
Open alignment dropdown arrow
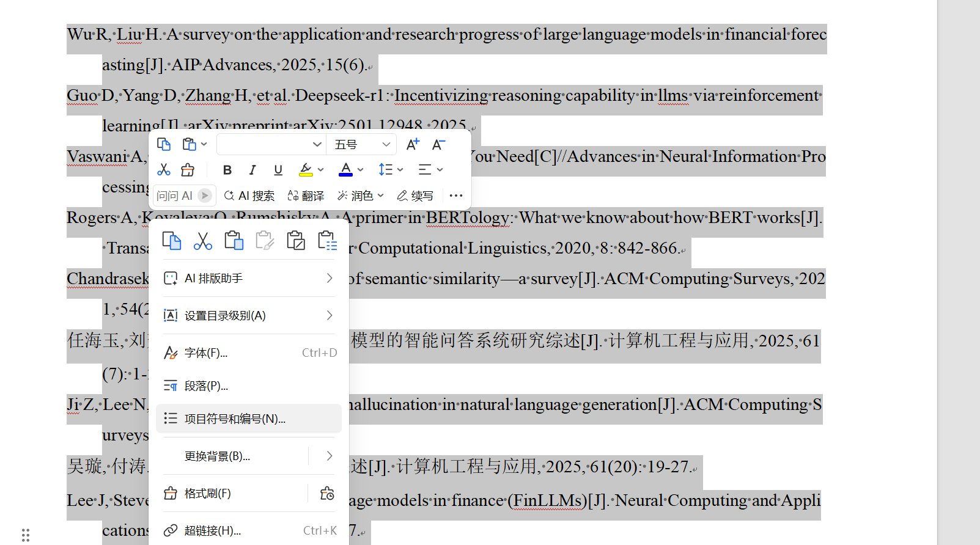tap(440, 170)
